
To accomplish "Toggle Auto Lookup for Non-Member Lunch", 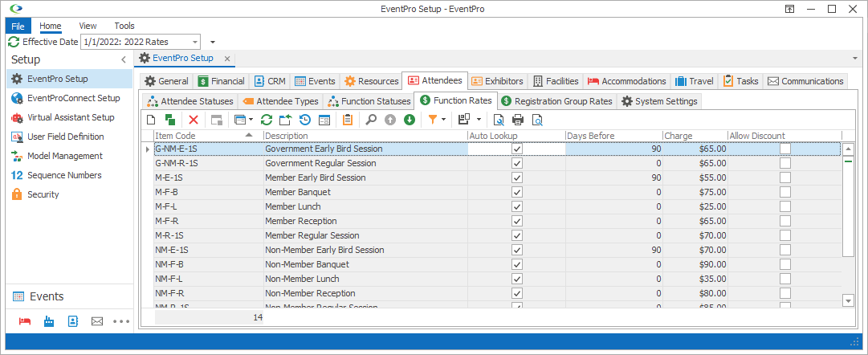I will pyautogui.click(x=517, y=278).
